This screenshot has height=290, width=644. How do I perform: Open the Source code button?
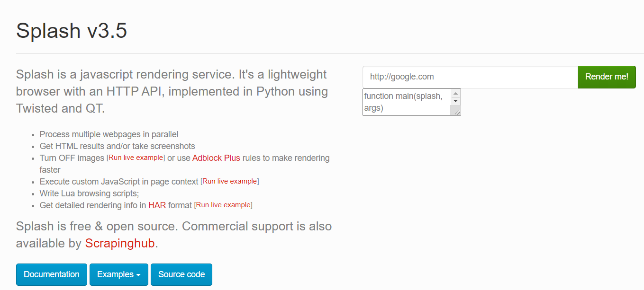coord(181,274)
